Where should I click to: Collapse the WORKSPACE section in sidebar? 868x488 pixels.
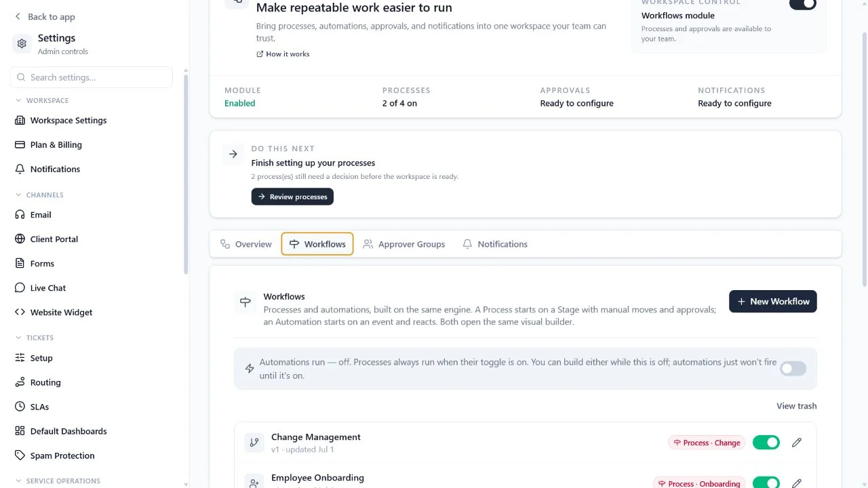point(18,100)
